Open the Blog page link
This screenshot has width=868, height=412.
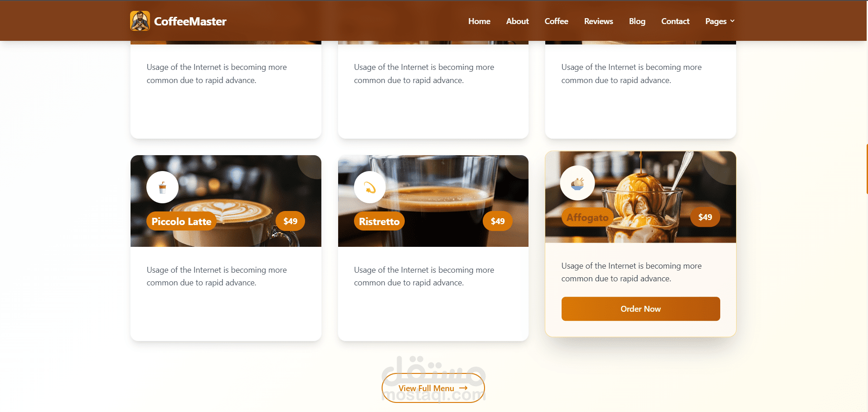click(637, 21)
